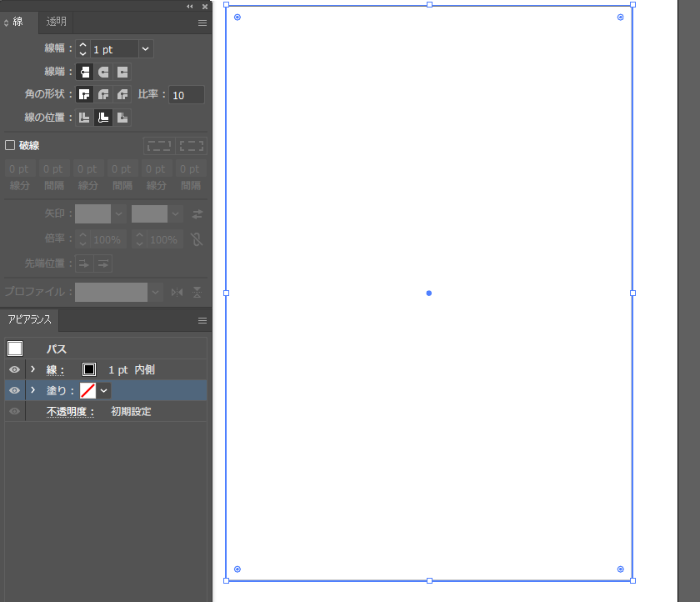Click the black stroke color swatch
This screenshot has height=602, width=700.
[89, 369]
